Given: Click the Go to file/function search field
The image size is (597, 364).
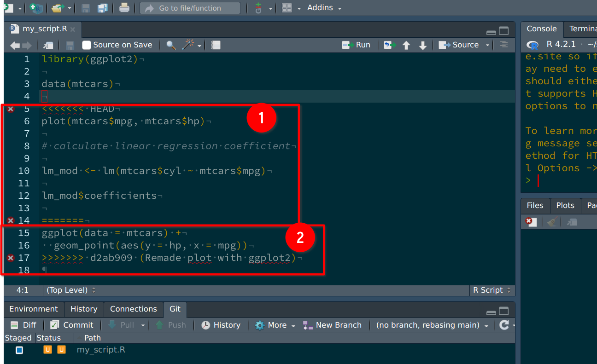Looking at the screenshot, I should point(190,8).
